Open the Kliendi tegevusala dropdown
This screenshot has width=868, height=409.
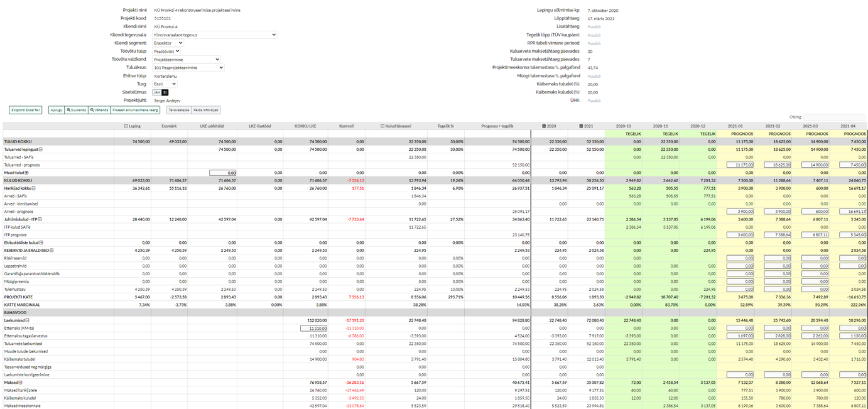pos(214,35)
